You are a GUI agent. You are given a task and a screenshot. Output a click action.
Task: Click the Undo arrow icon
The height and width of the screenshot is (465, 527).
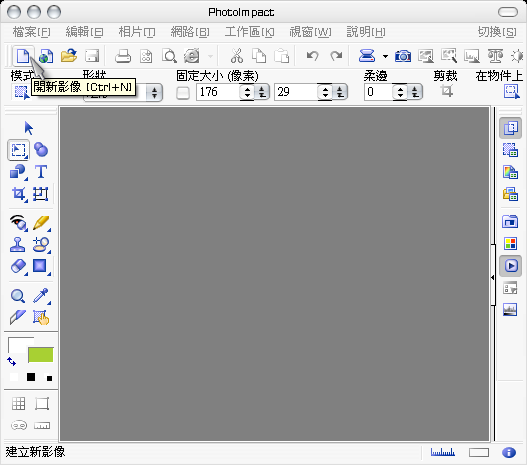point(312,56)
